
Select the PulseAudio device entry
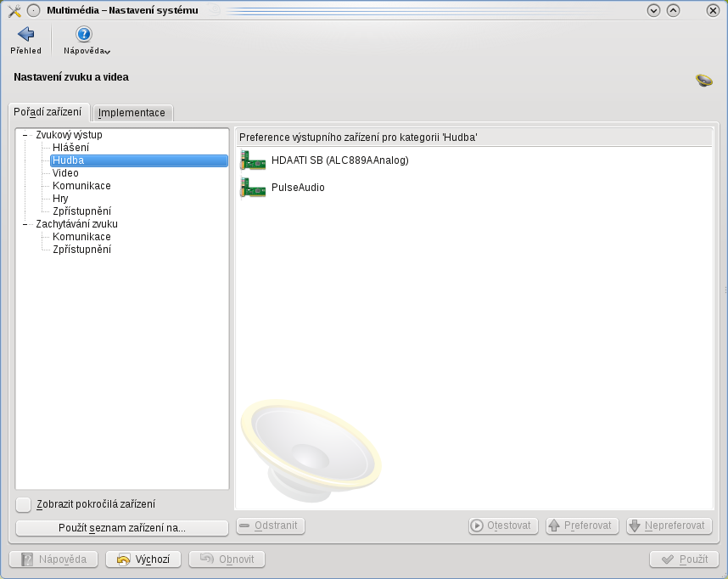(x=298, y=188)
